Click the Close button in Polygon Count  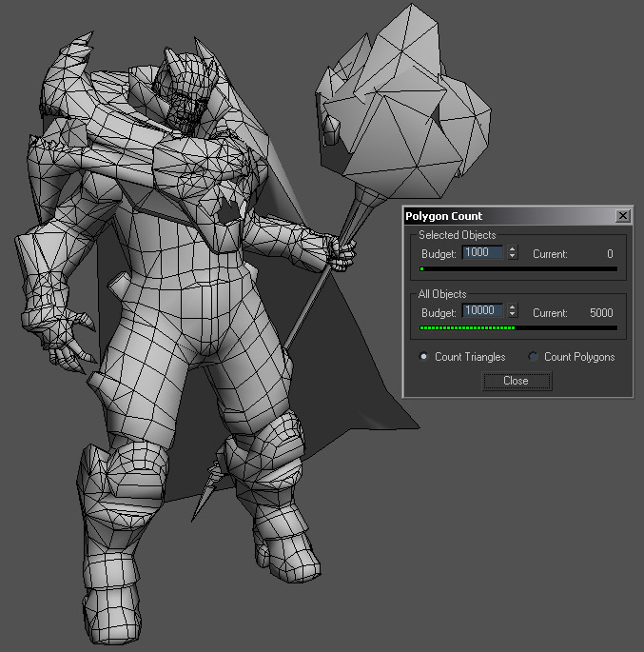517,381
